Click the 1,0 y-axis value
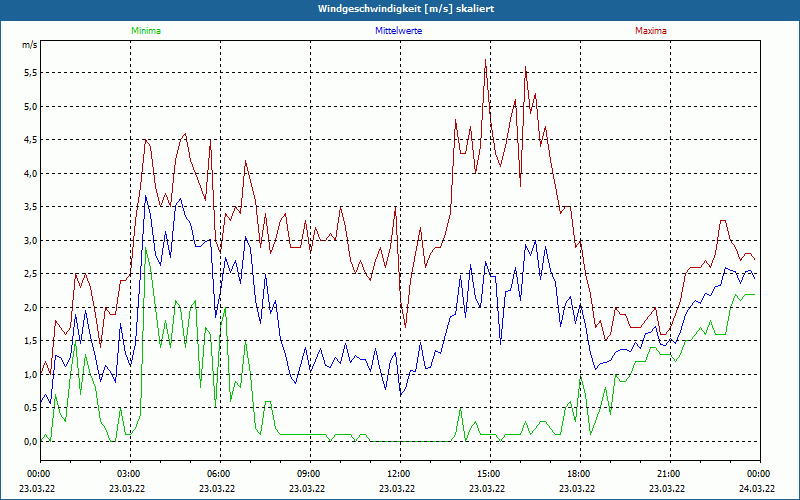This screenshot has height=500, width=800. tap(31, 374)
